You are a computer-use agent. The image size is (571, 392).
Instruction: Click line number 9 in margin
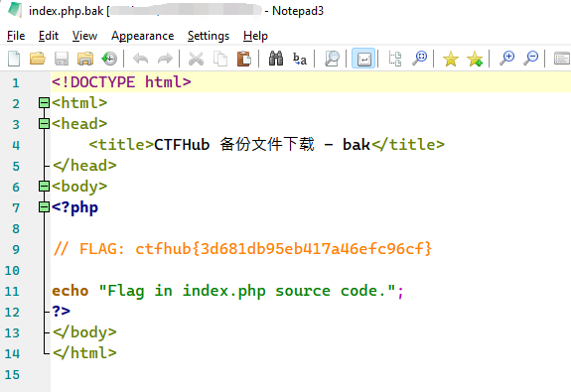[x=16, y=250]
